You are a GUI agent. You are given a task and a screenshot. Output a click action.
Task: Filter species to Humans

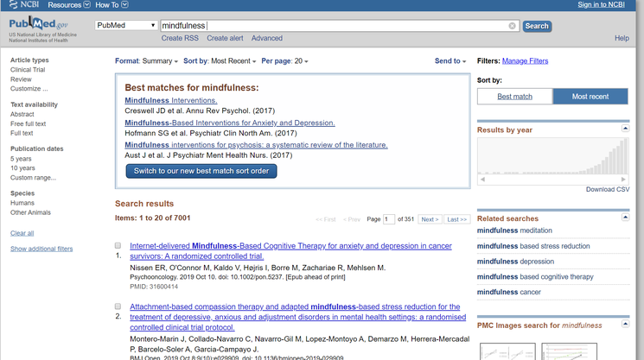[x=22, y=203]
